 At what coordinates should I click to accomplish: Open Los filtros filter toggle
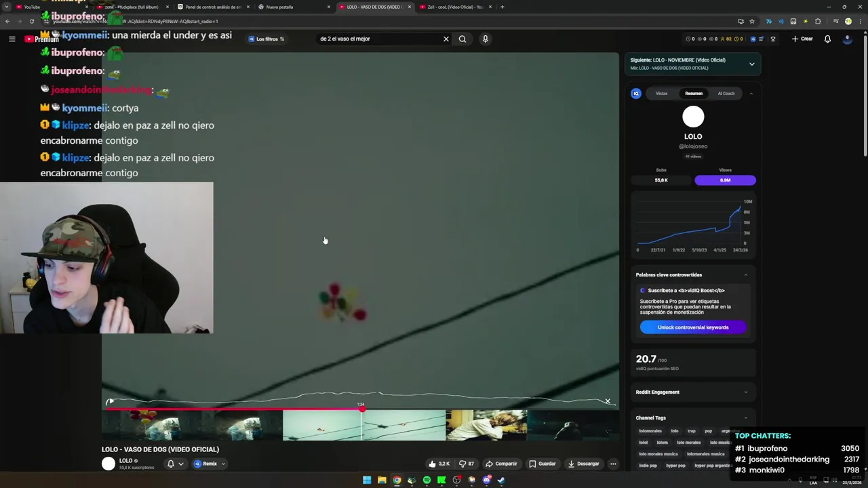coord(267,39)
